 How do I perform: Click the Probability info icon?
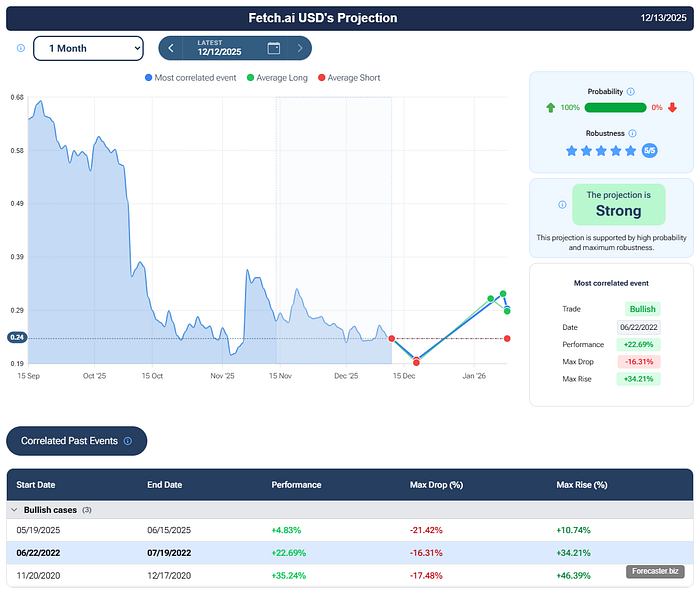(x=631, y=91)
